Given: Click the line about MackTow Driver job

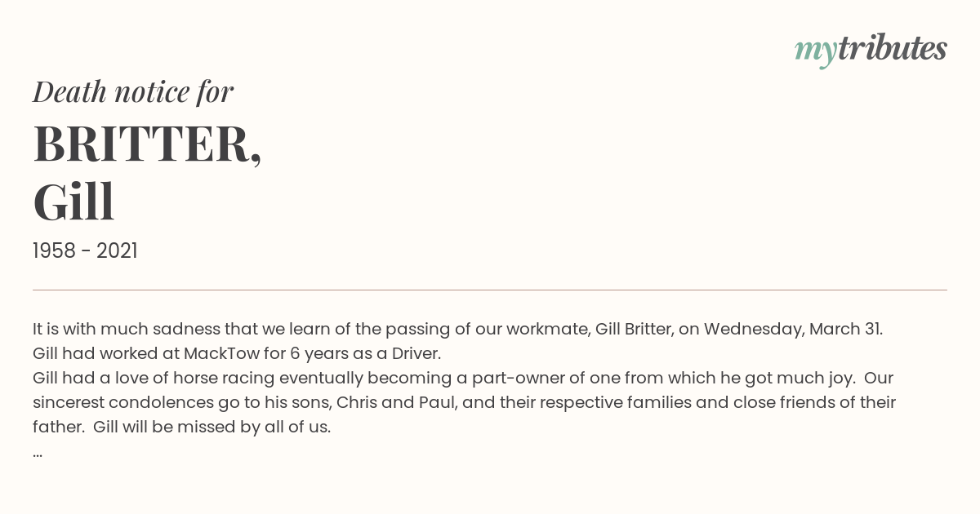Looking at the screenshot, I should point(237,354).
